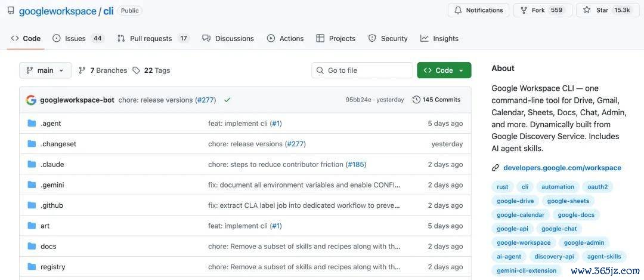Select the cli topic tag
The width and height of the screenshot is (644, 280).
click(525, 187)
